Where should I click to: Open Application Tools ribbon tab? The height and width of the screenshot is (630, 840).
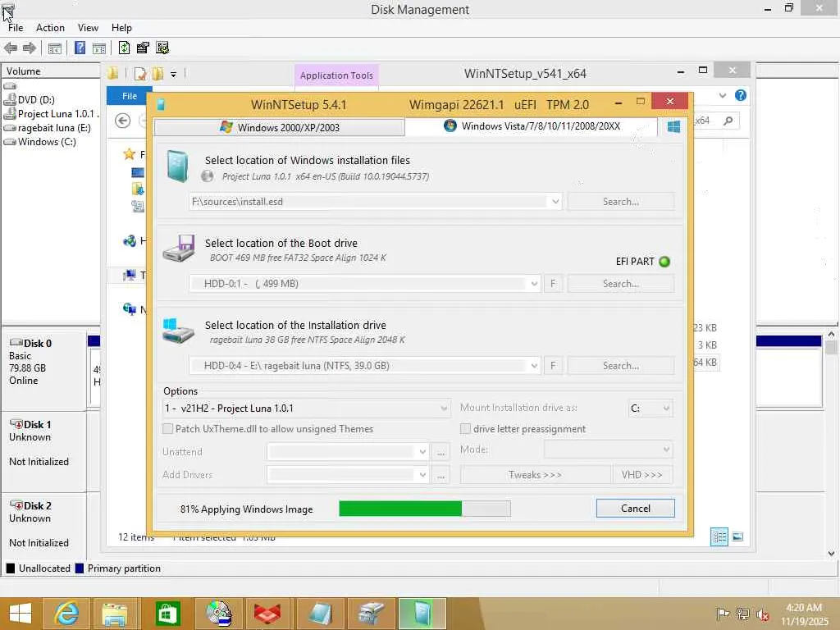(x=336, y=75)
